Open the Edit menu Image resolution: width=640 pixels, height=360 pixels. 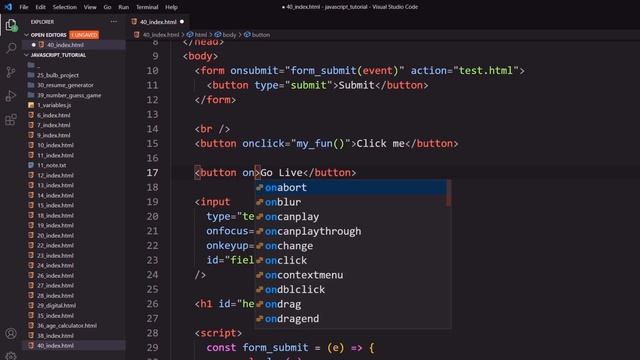pyautogui.click(x=40, y=7)
